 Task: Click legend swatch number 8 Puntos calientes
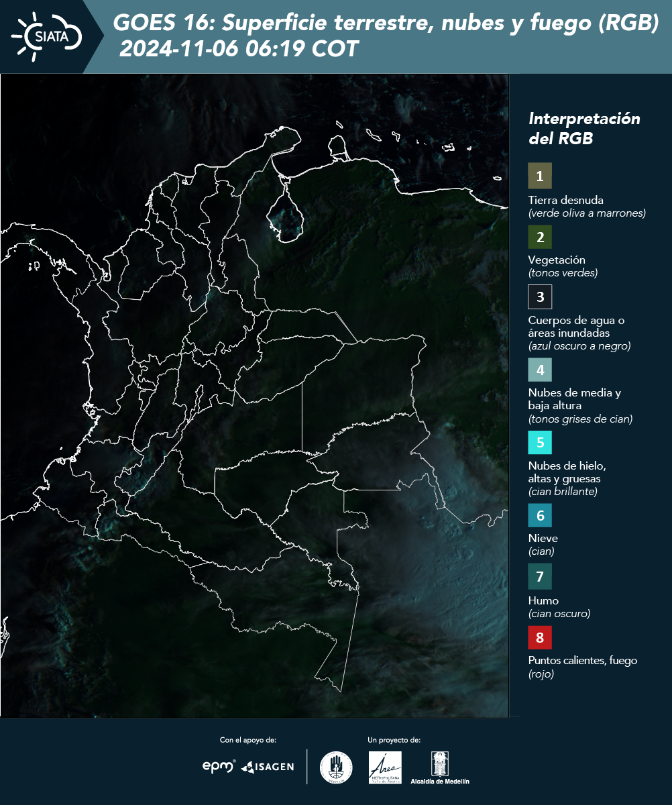(x=540, y=637)
